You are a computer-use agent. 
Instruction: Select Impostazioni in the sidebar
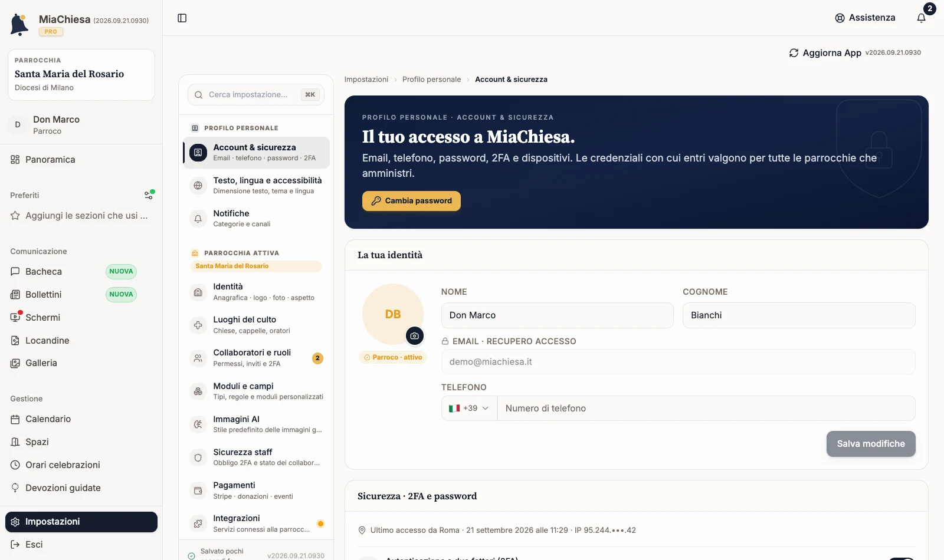coord(81,522)
